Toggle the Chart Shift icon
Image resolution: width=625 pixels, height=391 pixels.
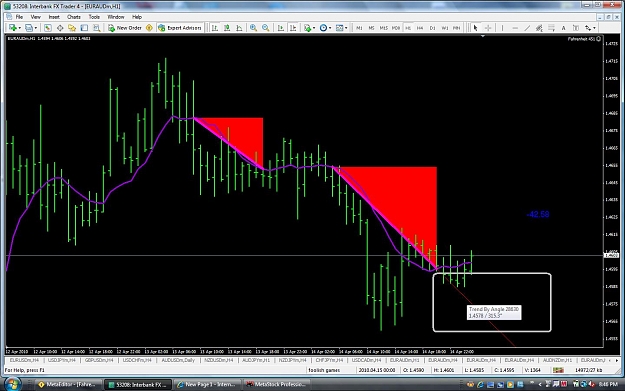tap(293, 28)
